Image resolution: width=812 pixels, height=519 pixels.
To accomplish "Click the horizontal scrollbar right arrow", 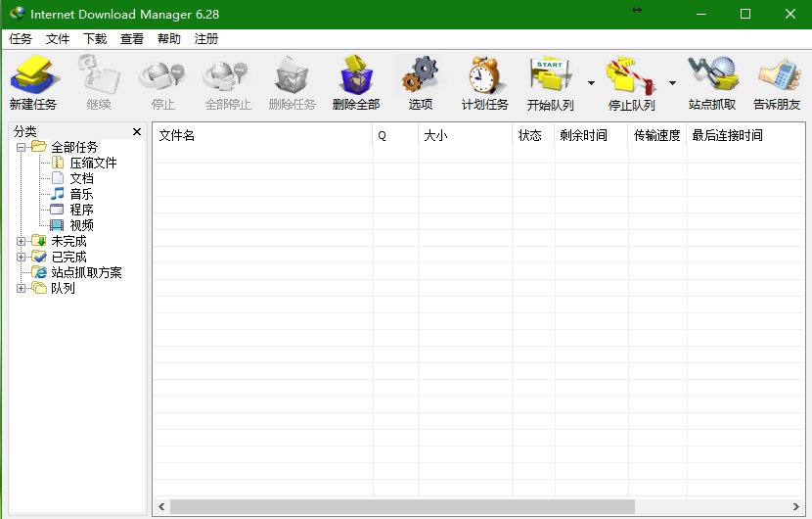I will (x=796, y=506).
